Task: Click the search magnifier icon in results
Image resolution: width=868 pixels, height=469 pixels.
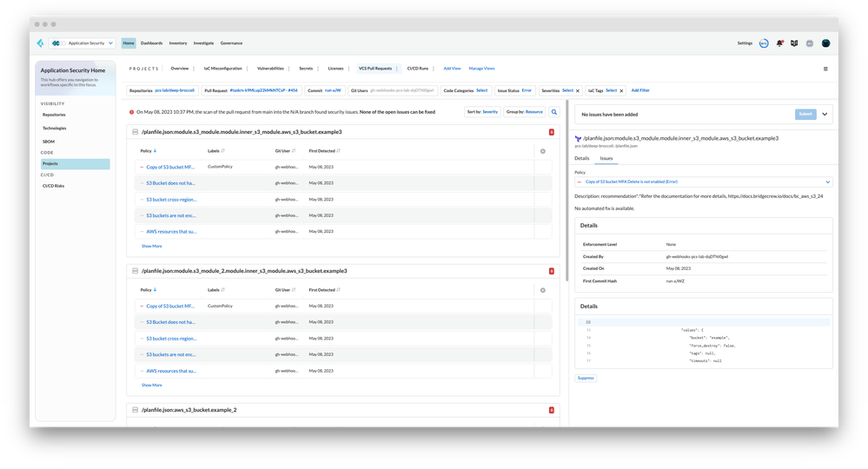Action: click(553, 112)
